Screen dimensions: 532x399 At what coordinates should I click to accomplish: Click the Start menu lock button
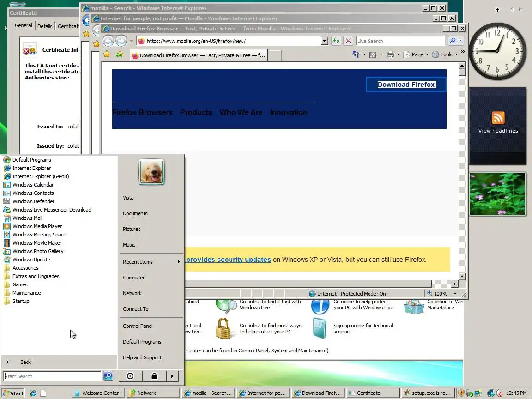(154, 376)
